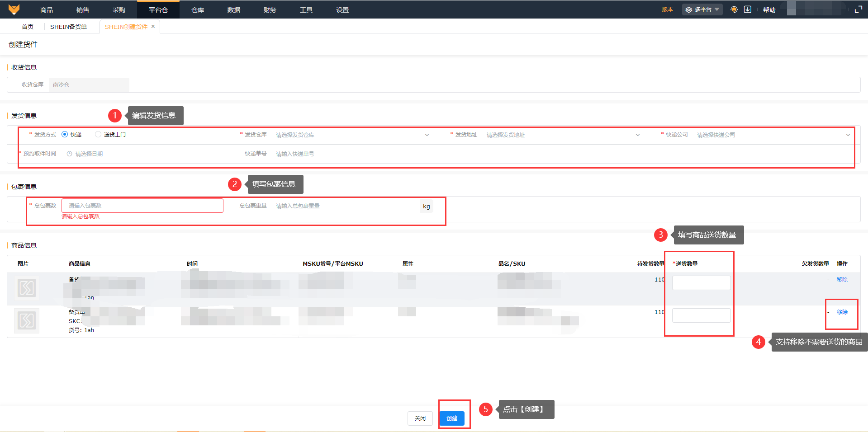This screenshot has width=868, height=432.
Task: Click the 品名/SKU column header
Action: click(x=512, y=264)
